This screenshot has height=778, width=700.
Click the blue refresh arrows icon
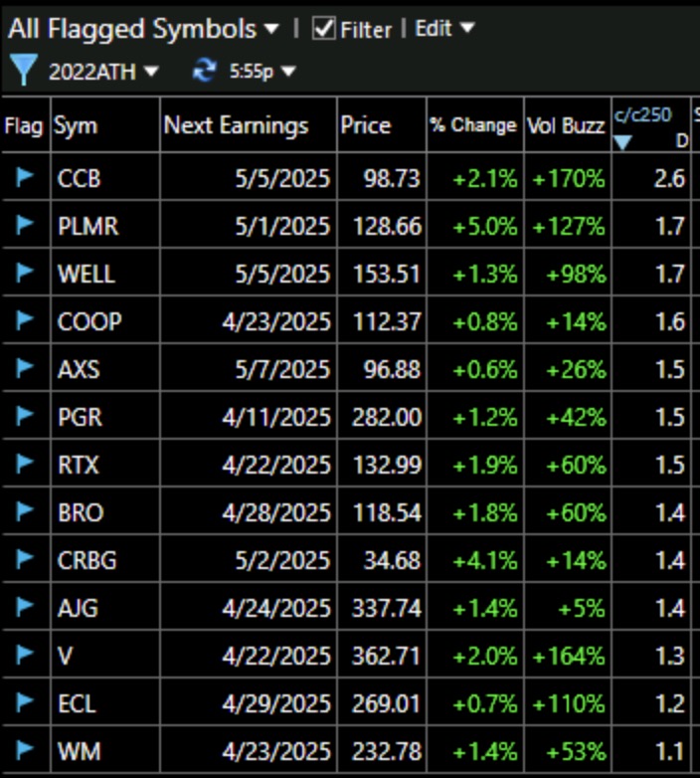pyautogui.click(x=204, y=70)
